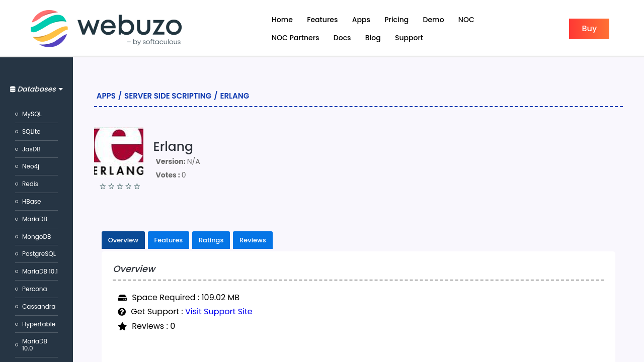Switch to the Features tab
Image resolution: width=644 pixels, height=362 pixels.
[x=168, y=240]
